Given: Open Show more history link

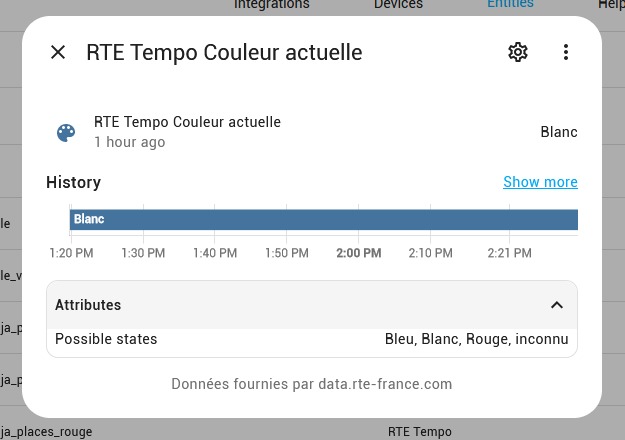Looking at the screenshot, I should [540, 182].
